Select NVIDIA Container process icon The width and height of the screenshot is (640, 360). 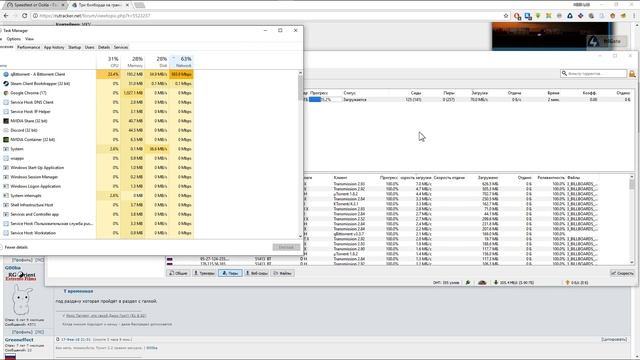(6, 140)
